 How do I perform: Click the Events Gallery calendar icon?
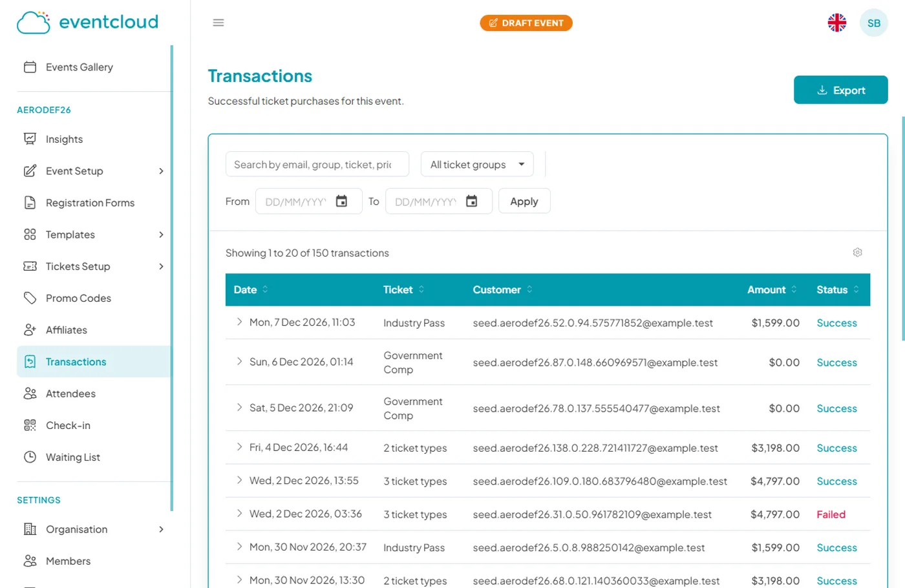click(30, 67)
